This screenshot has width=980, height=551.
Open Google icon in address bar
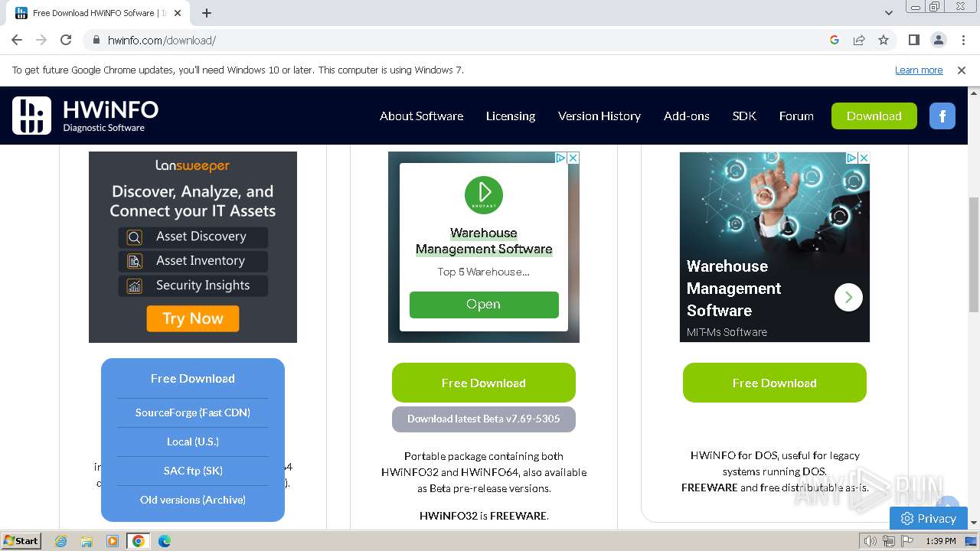pos(835,40)
